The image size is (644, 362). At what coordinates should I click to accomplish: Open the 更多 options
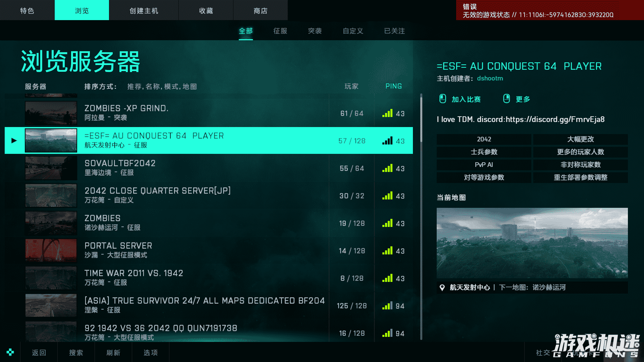tap(523, 99)
